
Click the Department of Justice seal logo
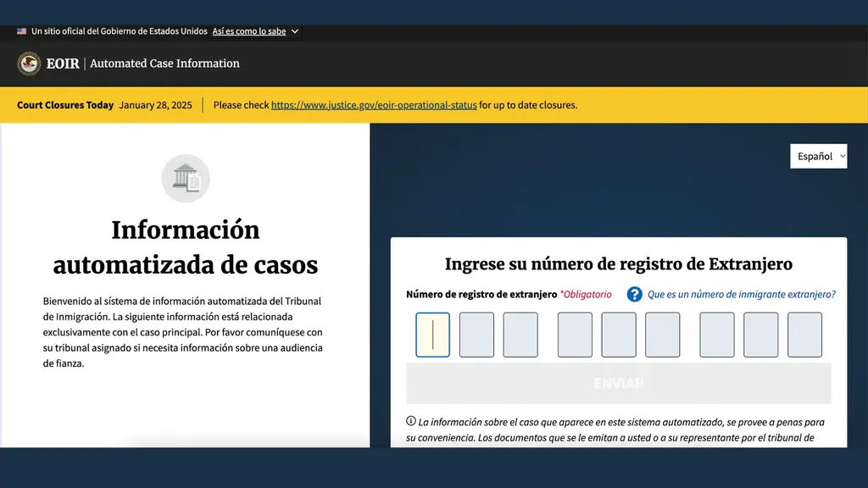pos(29,64)
